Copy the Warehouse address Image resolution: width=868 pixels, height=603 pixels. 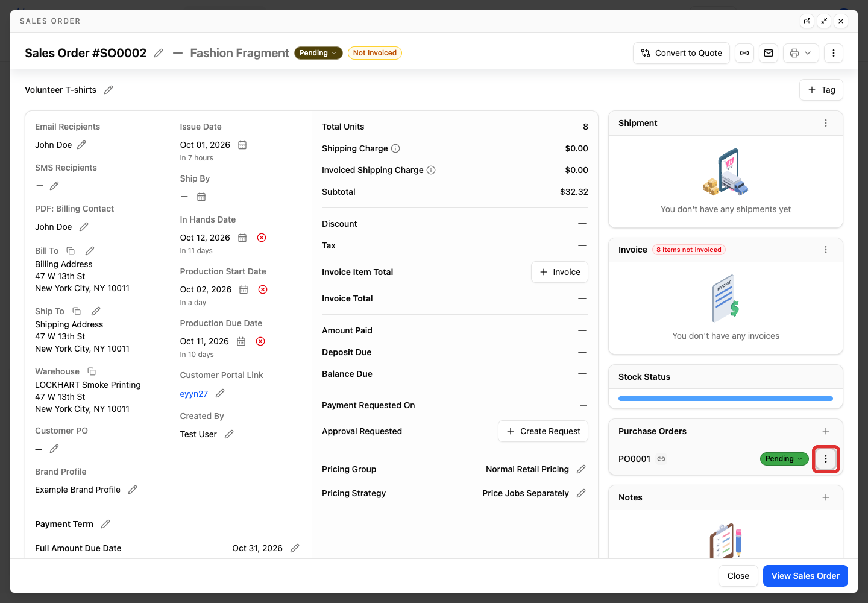tap(92, 371)
